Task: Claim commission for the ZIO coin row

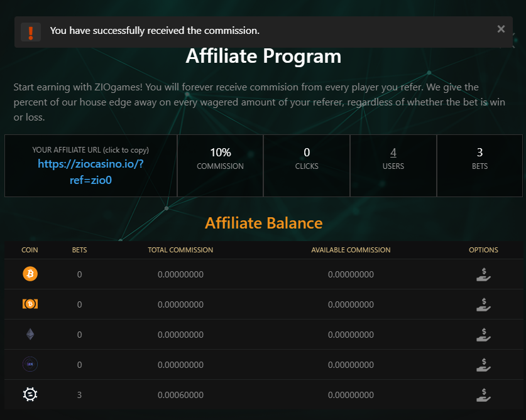Action: 483,395
